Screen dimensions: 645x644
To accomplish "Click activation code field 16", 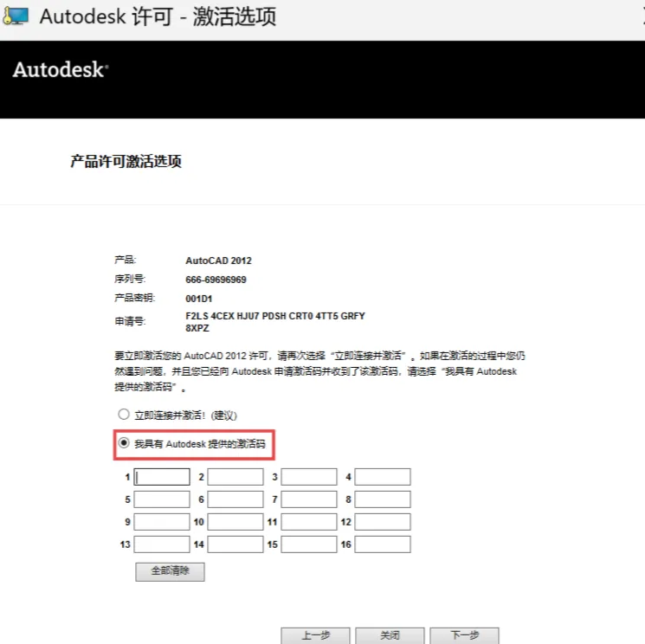I will click(x=383, y=544).
